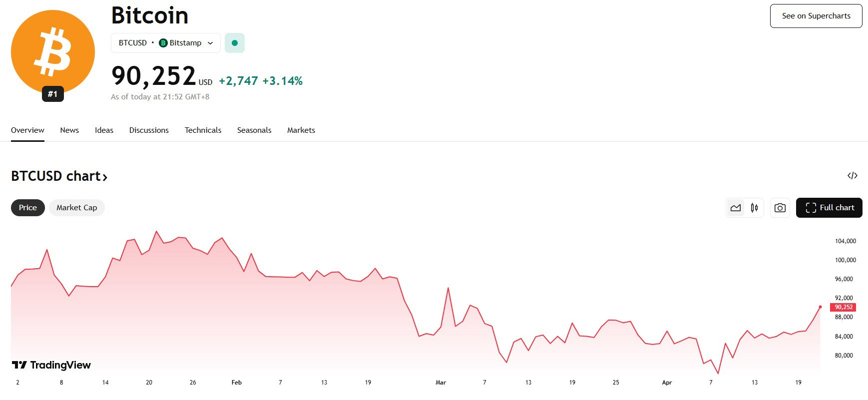Expand the BTCUSD chart heading chevron
Screen dimensions: 868x400
click(x=105, y=177)
